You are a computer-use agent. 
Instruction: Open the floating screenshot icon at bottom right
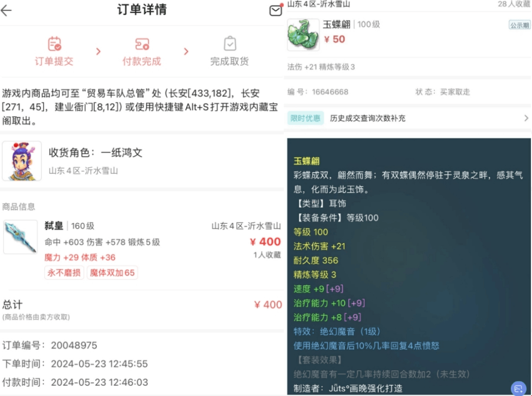coord(518,388)
